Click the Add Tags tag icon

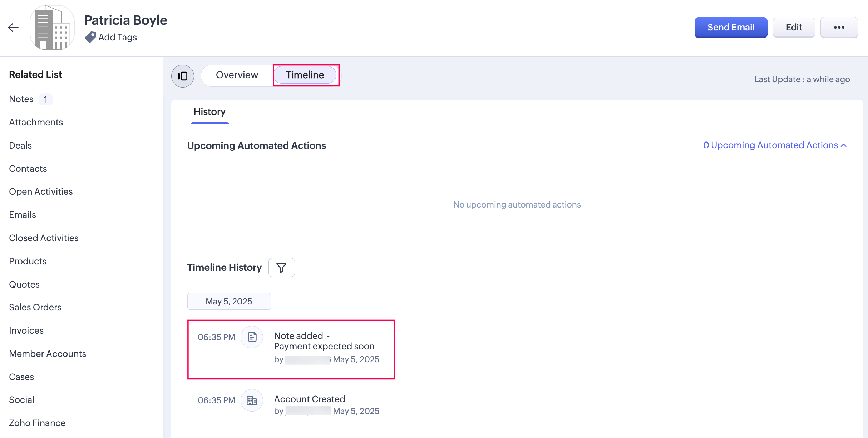(x=90, y=37)
